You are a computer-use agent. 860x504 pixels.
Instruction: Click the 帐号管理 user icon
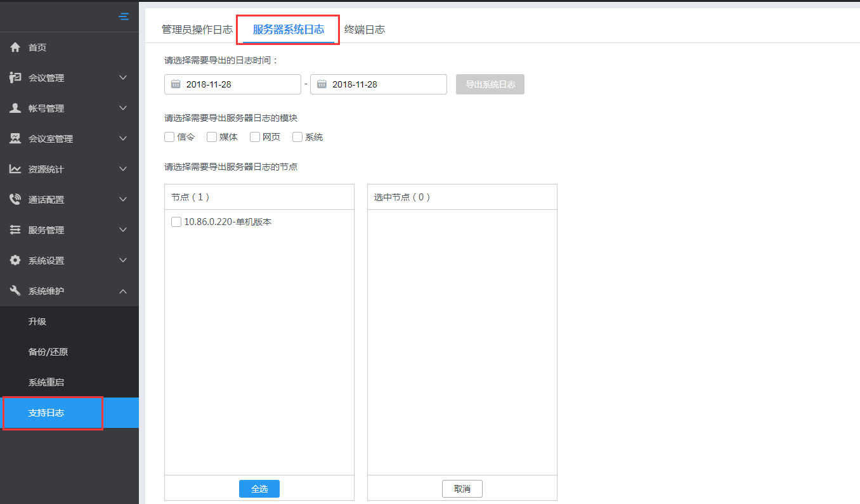click(15, 108)
